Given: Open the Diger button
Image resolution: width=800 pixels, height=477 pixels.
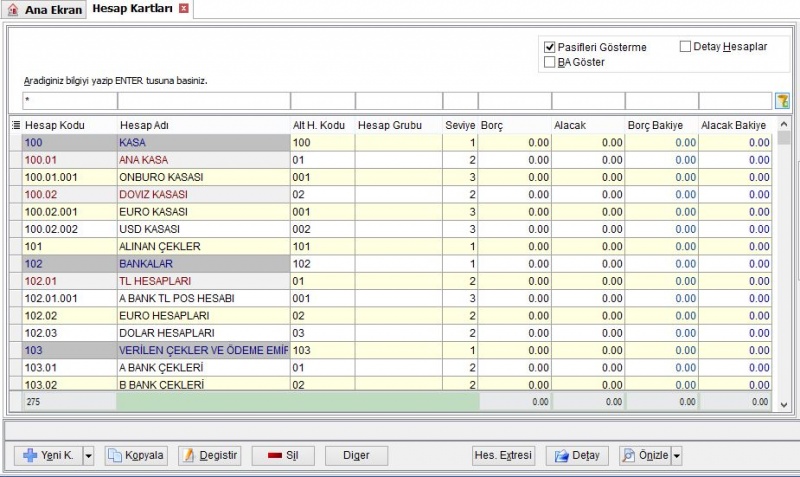Looking at the screenshot, I should 357,455.
